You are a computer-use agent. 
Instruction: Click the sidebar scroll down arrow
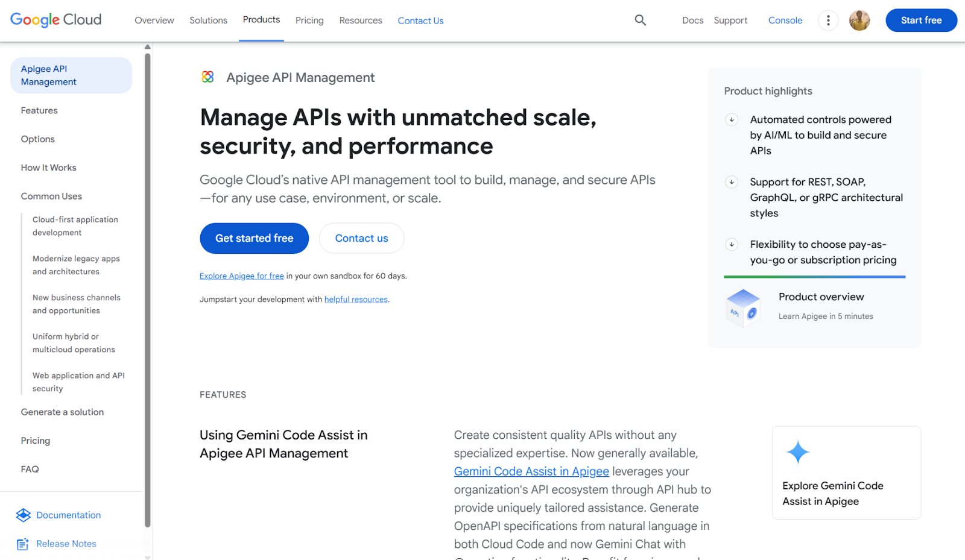click(148, 557)
